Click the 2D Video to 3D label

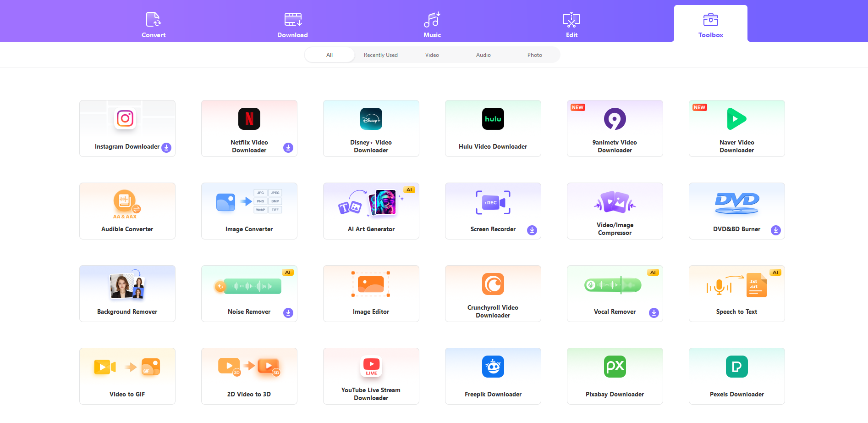point(249,395)
